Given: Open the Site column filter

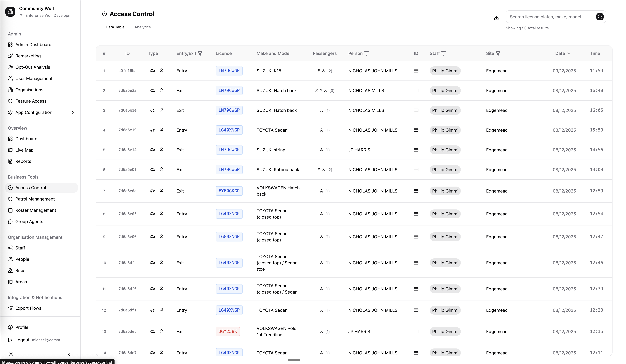Looking at the screenshot, I should 498,53.
